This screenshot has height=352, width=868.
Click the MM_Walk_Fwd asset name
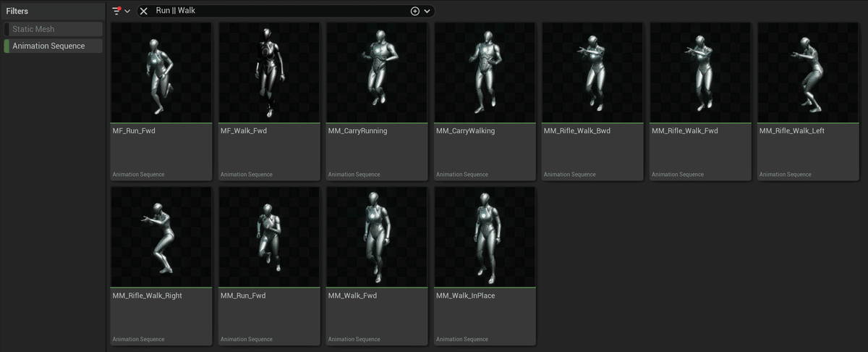(352, 296)
